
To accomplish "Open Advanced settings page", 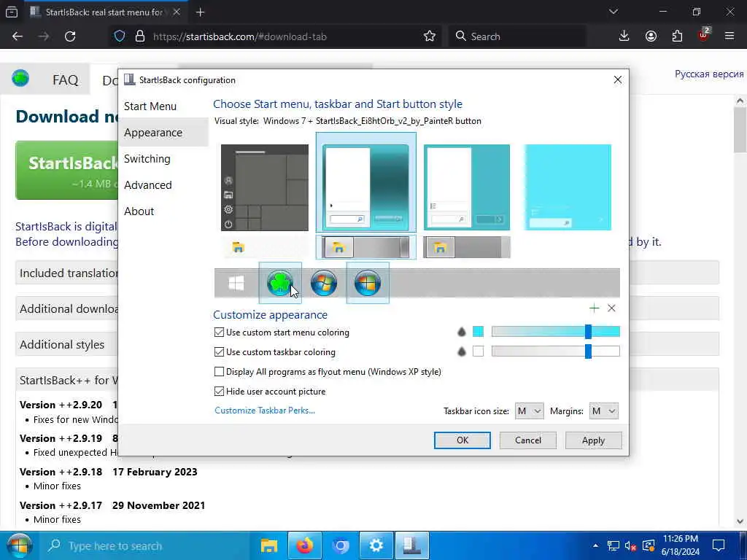I will coord(147,184).
